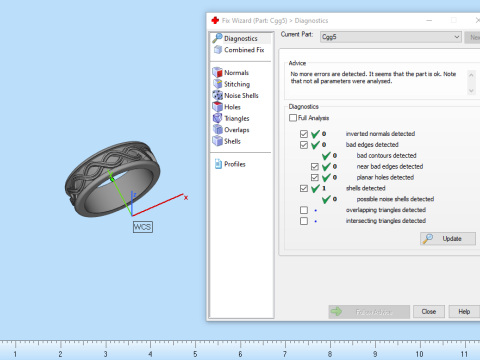Uncheck near bad edges detected checkbox
The height and width of the screenshot is (360, 480).
tap(315, 166)
